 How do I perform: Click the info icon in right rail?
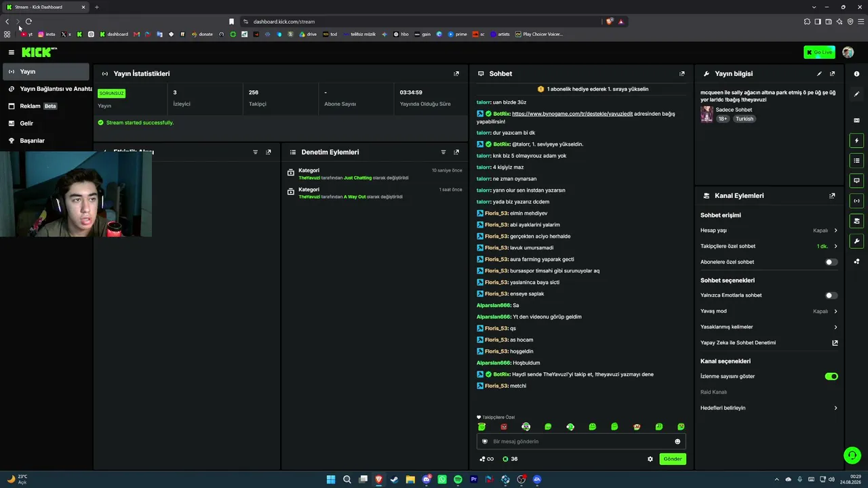856,73
